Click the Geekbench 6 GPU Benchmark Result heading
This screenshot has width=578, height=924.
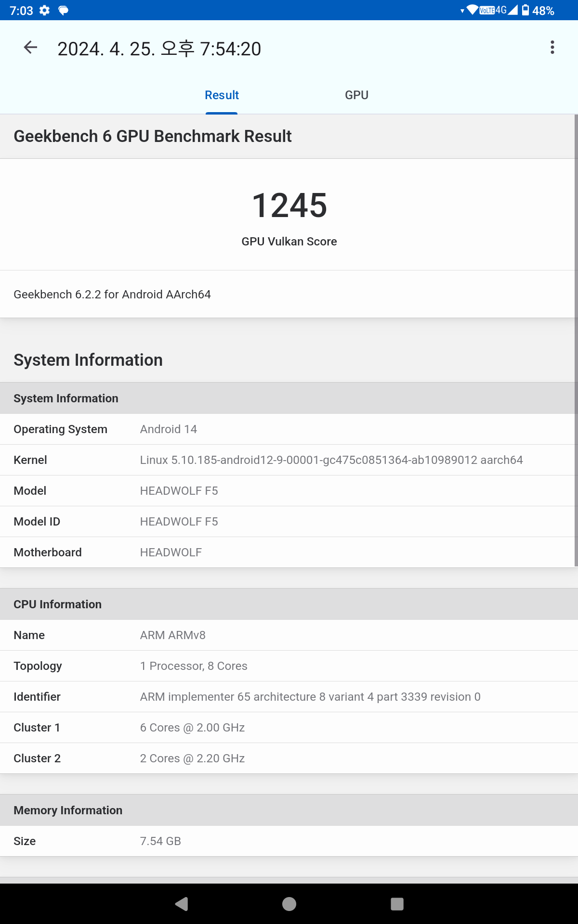click(x=153, y=137)
